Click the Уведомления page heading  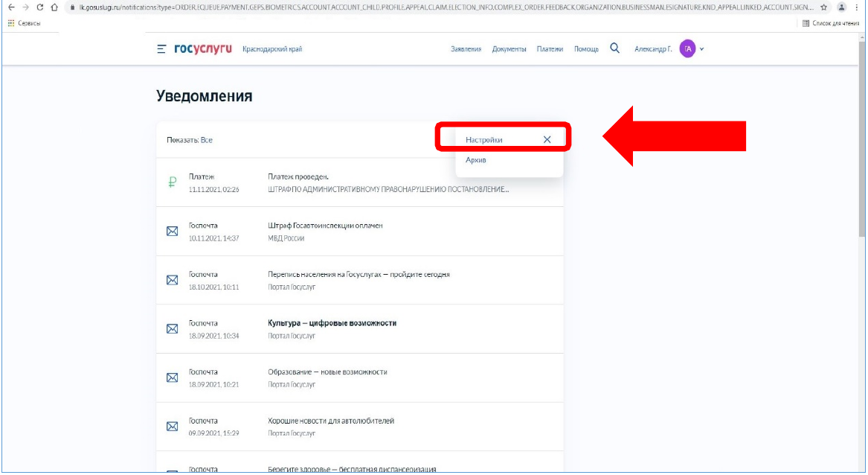point(205,96)
